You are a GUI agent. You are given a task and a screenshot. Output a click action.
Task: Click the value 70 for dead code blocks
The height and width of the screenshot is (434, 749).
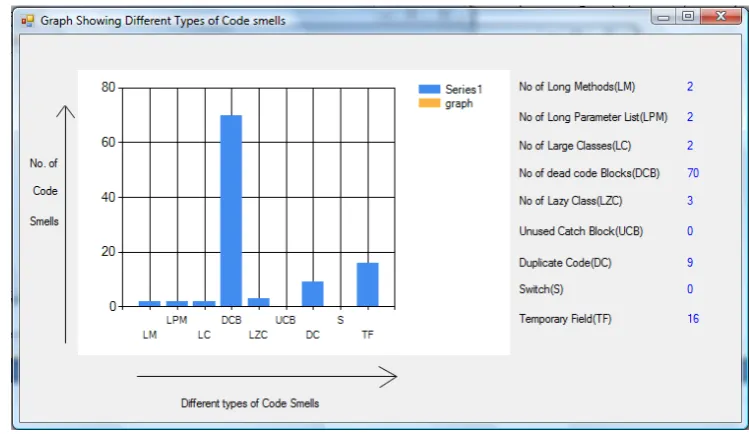693,173
